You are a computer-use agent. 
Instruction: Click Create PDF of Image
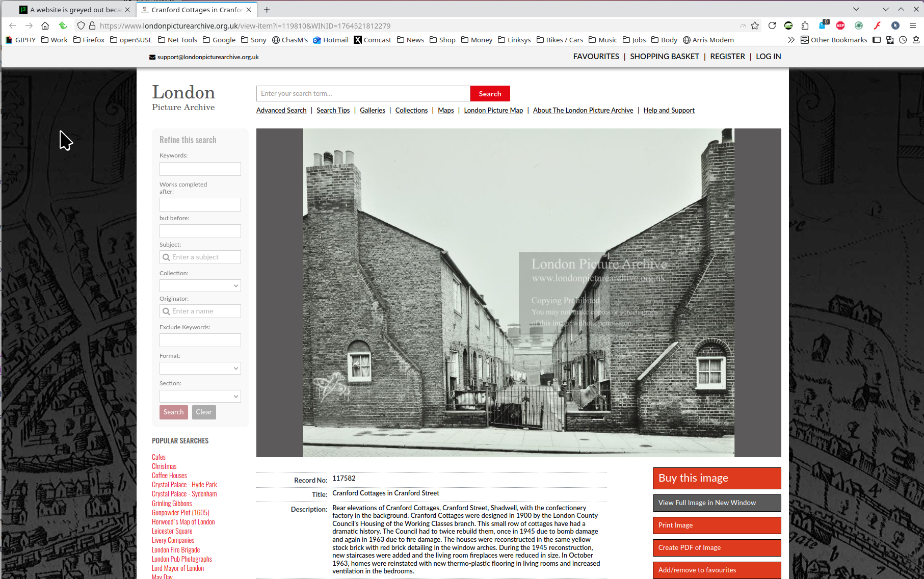[717, 548]
